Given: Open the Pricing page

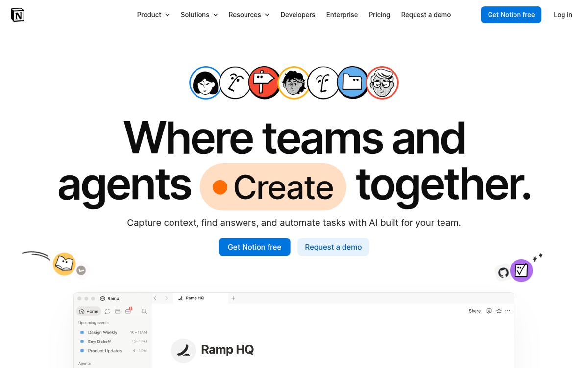Looking at the screenshot, I should coord(379,15).
